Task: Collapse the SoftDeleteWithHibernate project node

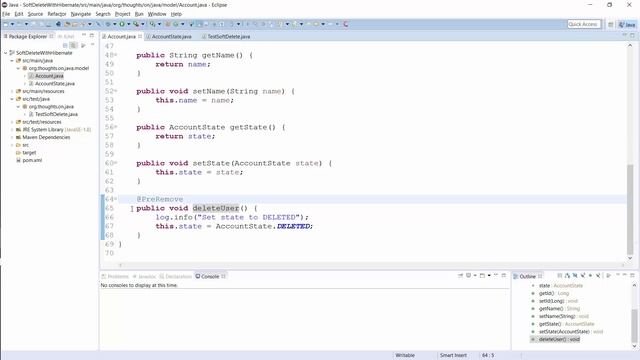Action: pyautogui.click(x=6, y=53)
